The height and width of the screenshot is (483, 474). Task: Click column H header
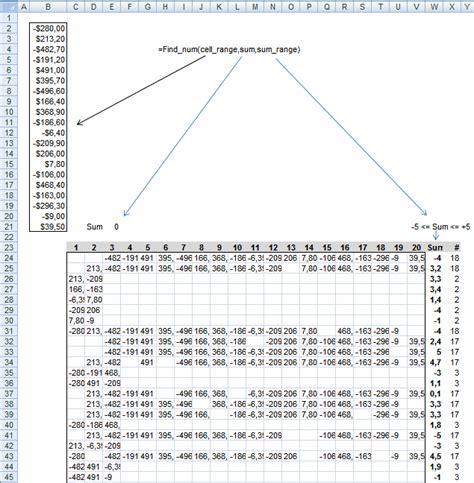[x=165, y=6]
